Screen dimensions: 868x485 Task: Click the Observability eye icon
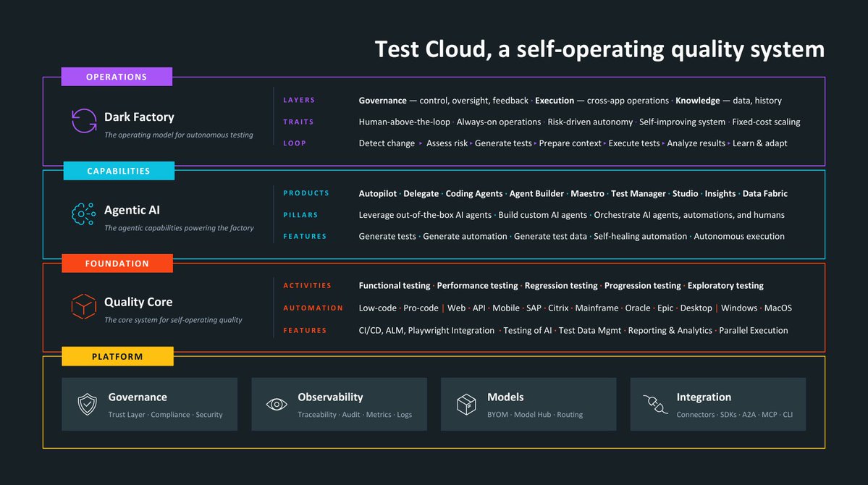pos(277,404)
